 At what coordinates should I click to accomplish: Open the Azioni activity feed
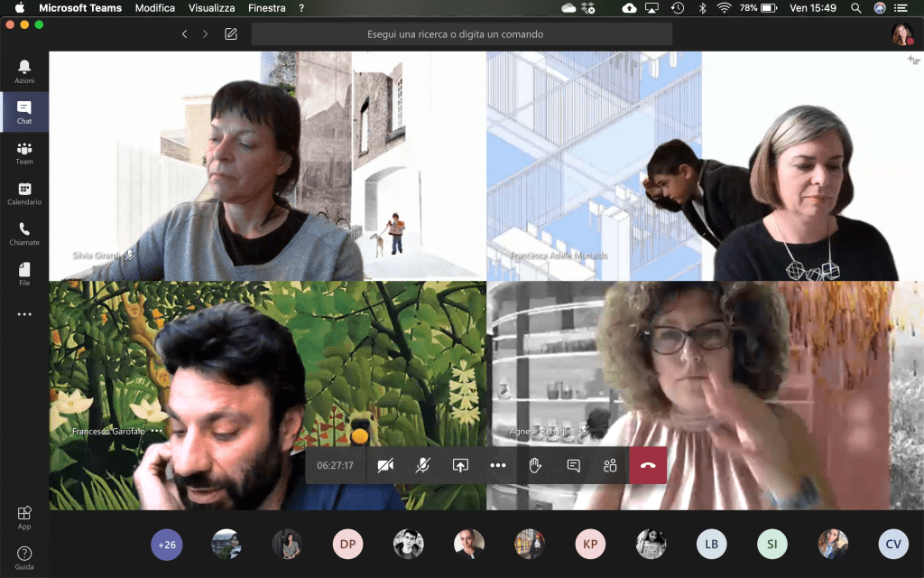pos(24,71)
